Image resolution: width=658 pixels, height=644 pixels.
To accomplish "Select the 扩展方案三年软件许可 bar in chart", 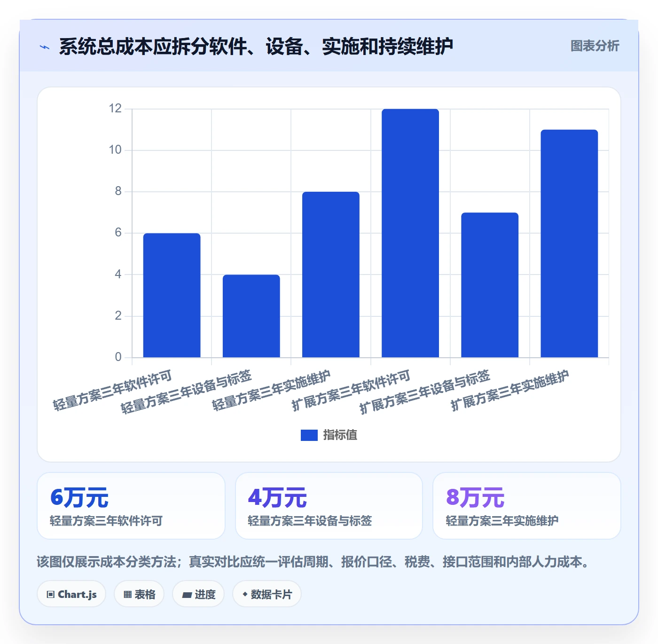I will (410, 233).
